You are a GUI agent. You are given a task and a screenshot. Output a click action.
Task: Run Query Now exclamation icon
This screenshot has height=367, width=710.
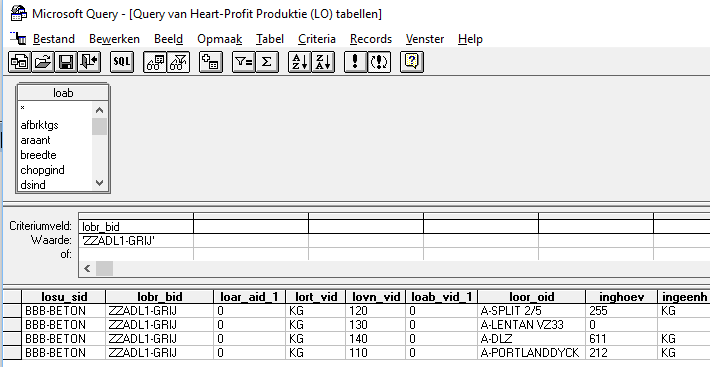click(x=355, y=62)
